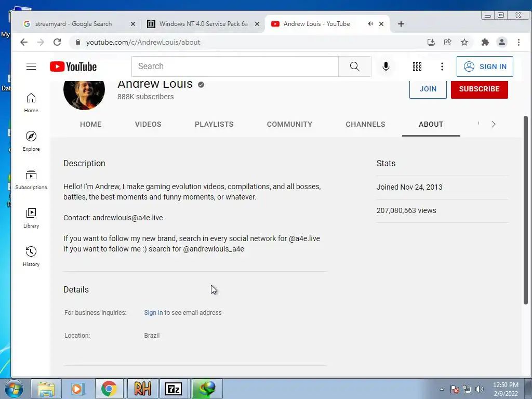The image size is (532, 399).
Task: View site info via the lock icon
Action: (78, 42)
